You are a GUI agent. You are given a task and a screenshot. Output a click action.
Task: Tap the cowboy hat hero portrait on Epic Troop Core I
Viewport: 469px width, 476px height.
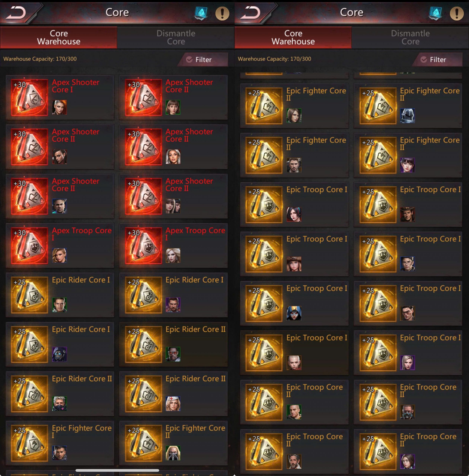[x=407, y=214]
